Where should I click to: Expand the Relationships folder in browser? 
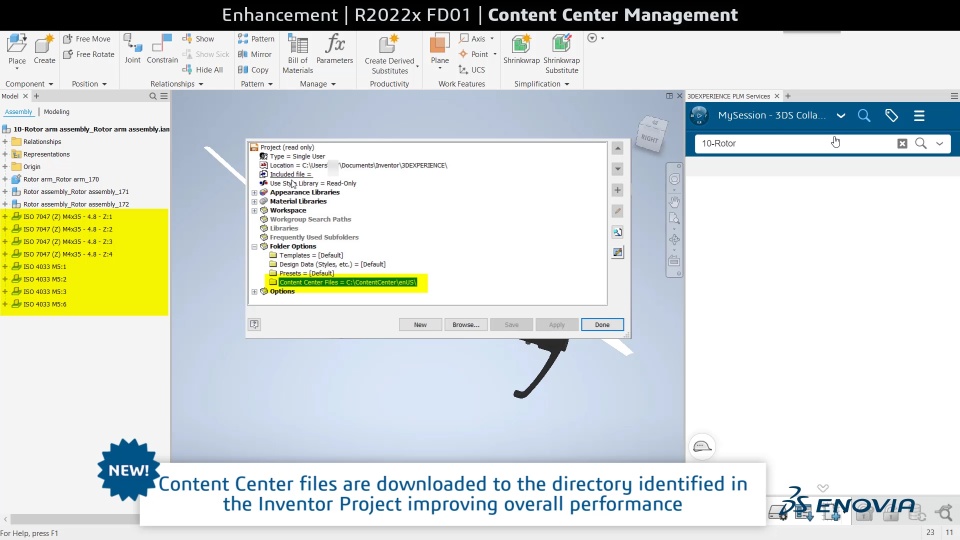pyautogui.click(x=5, y=141)
